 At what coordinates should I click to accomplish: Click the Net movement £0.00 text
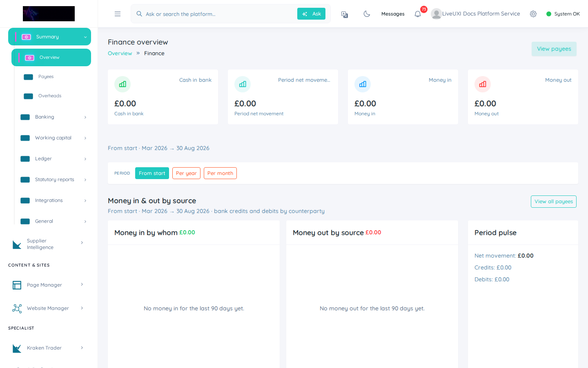(504, 256)
